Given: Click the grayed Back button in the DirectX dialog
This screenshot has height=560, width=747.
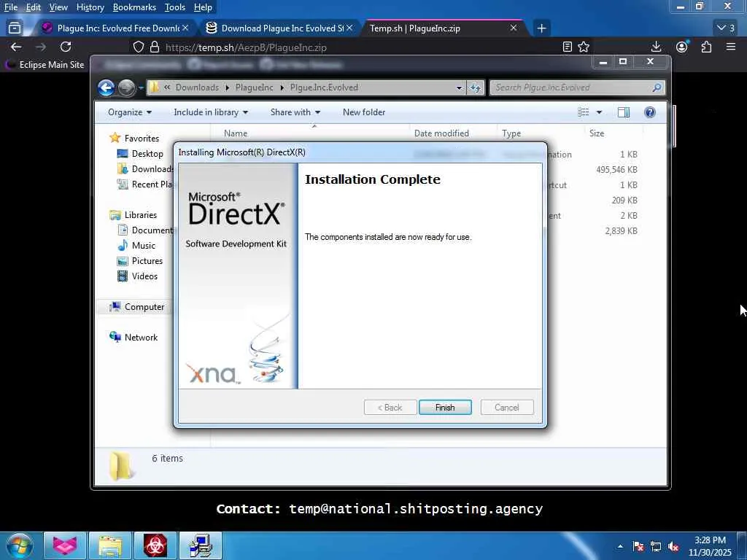Looking at the screenshot, I should click(390, 407).
